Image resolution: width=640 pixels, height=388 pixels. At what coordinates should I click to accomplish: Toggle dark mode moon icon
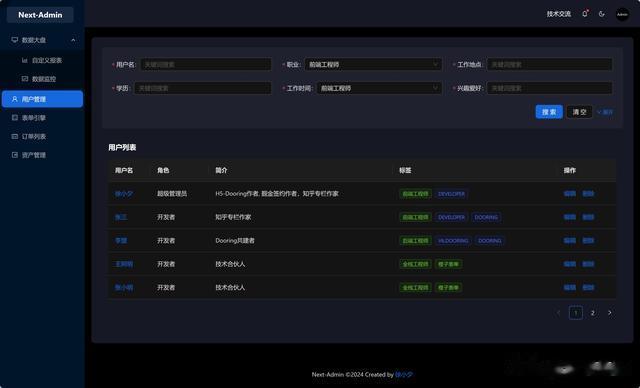(x=602, y=14)
